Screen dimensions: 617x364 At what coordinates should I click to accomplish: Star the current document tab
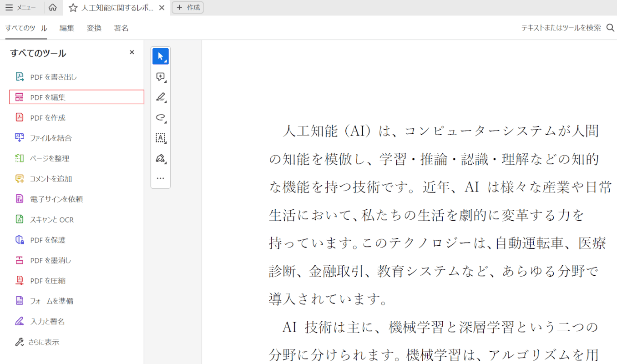pos(73,8)
